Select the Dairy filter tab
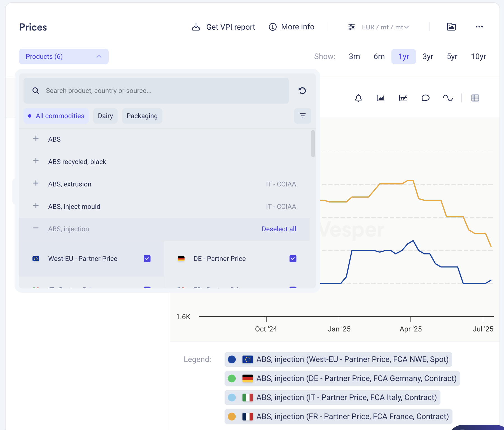Viewport: 504px width, 430px height. tap(105, 116)
